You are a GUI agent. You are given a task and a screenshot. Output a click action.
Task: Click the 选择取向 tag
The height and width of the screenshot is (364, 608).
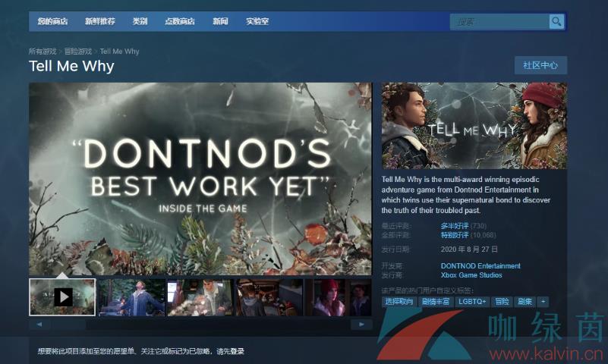coord(399,302)
